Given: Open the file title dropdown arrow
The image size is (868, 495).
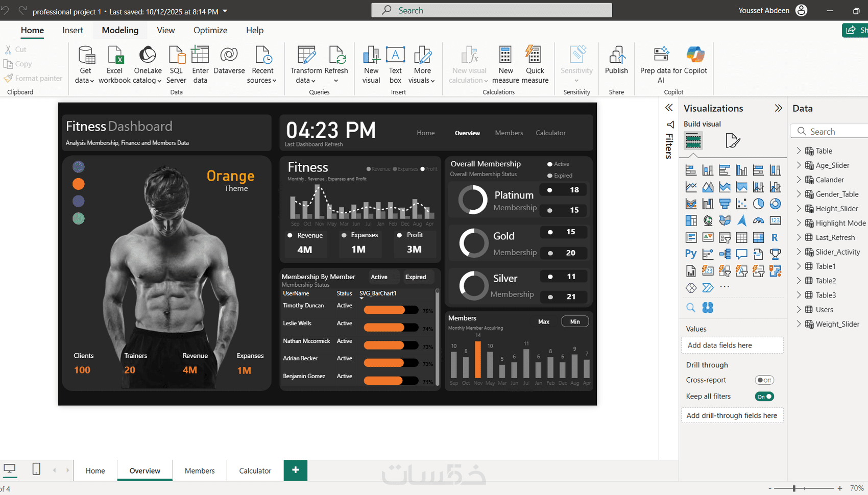Looking at the screenshot, I should pyautogui.click(x=225, y=11).
